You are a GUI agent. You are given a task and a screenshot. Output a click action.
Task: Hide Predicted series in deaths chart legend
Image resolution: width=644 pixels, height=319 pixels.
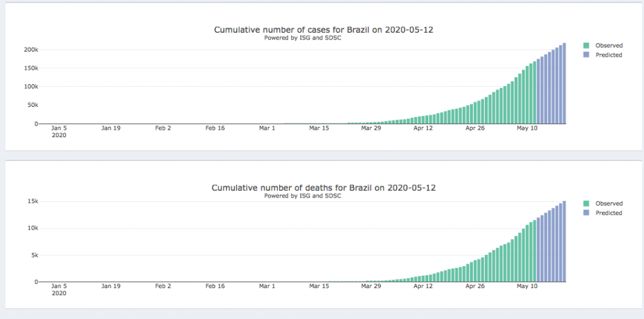608,213
